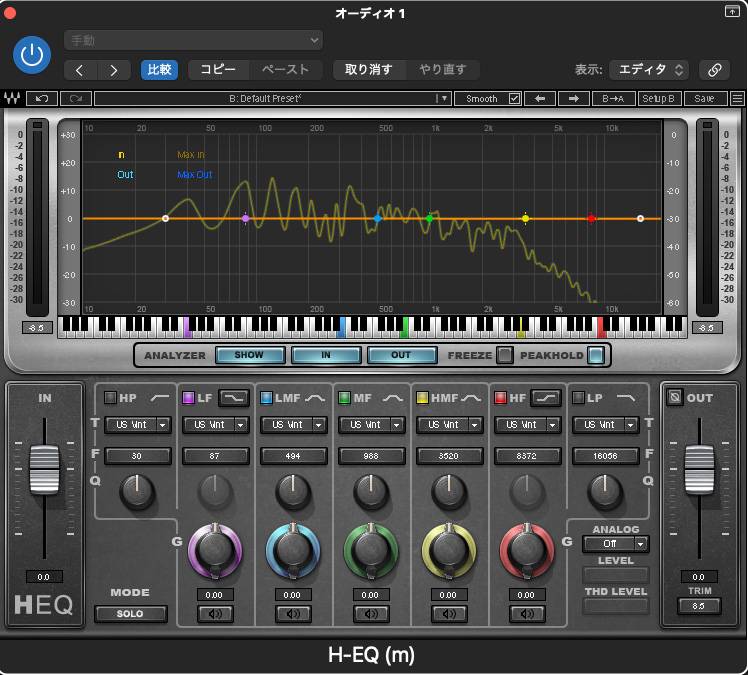The image size is (748, 675).
Task: Go to next preset with right chevron
Action: pyautogui.click(x=114, y=70)
